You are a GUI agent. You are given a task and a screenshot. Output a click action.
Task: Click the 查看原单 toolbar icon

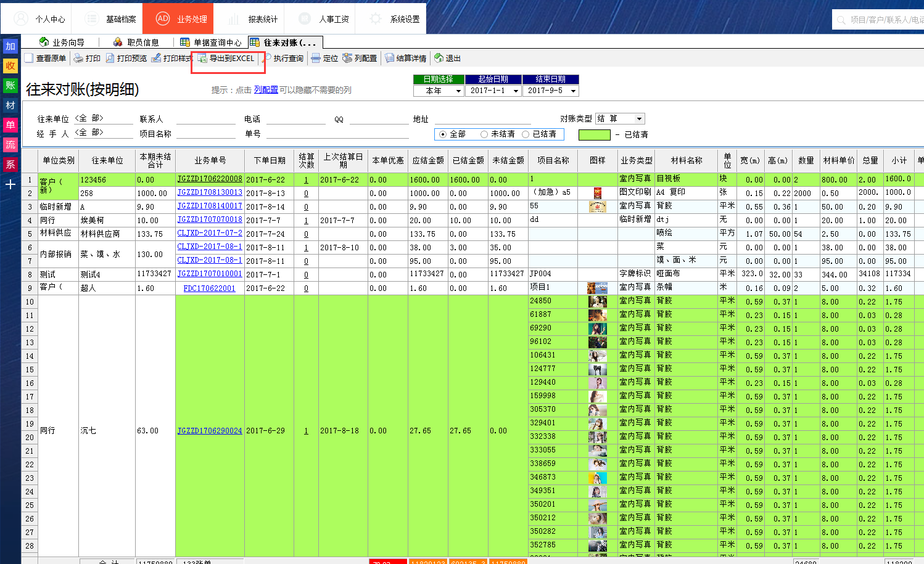coord(29,59)
